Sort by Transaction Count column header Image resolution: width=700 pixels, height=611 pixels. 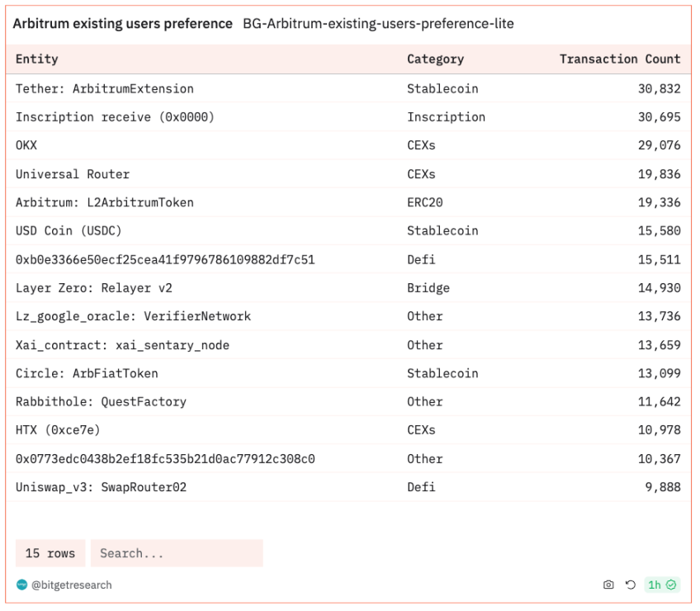point(620,59)
